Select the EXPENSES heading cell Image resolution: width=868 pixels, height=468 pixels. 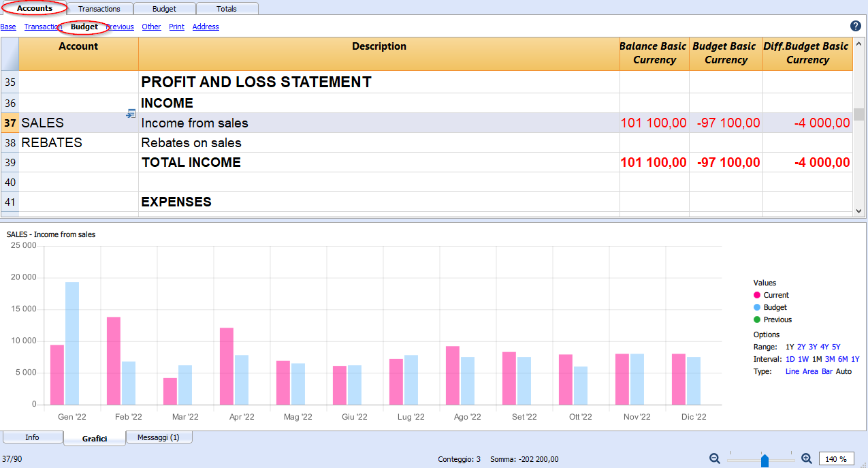[x=379, y=202]
